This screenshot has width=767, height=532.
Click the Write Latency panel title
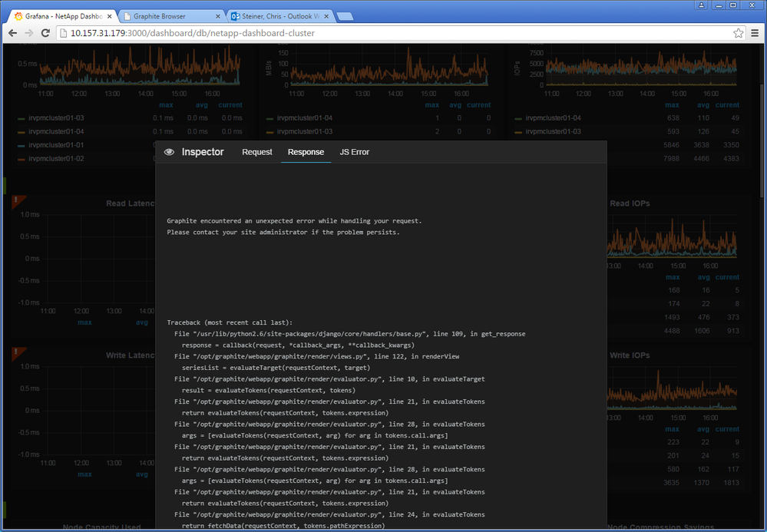(131, 355)
